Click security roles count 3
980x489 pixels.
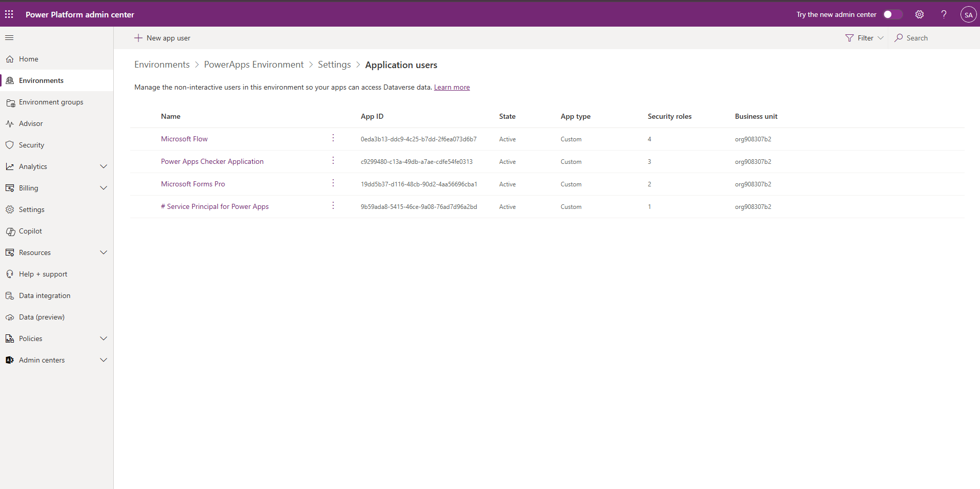click(x=649, y=162)
